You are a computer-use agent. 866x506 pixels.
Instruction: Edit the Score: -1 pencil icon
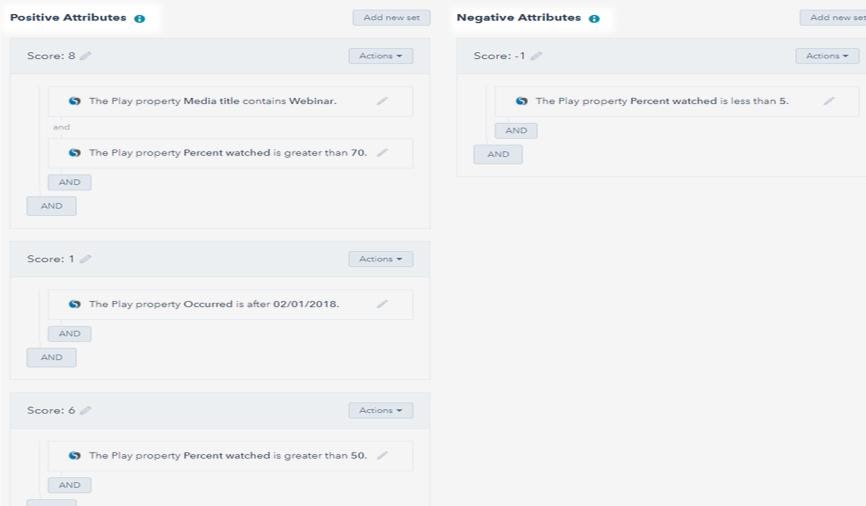537,56
